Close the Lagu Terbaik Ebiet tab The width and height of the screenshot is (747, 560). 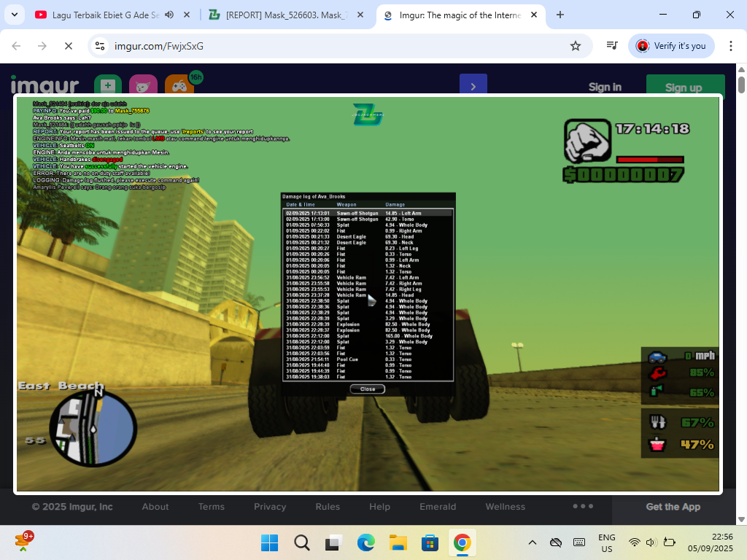click(x=187, y=15)
